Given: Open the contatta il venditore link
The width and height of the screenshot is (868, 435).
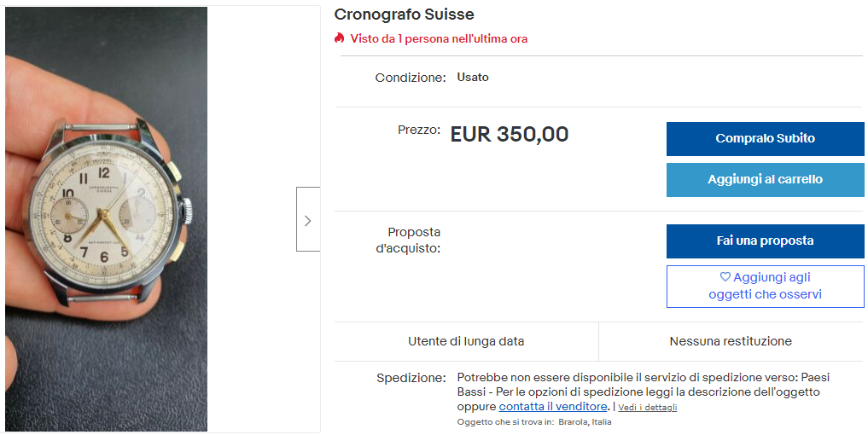Looking at the screenshot, I should [553, 407].
